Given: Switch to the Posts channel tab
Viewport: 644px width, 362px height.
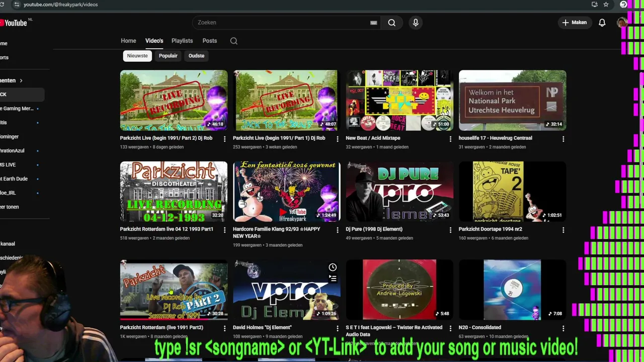Looking at the screenshot, I should [x=210, y=41].
